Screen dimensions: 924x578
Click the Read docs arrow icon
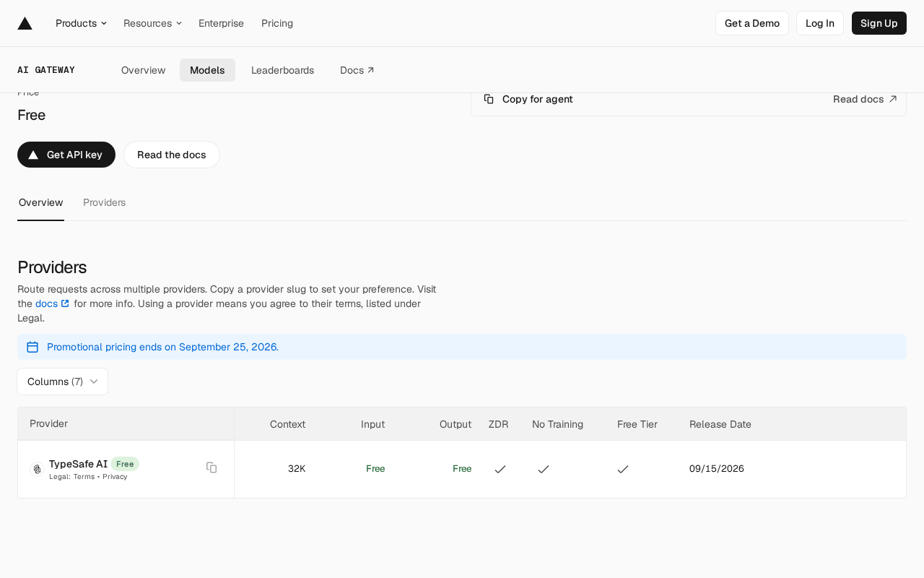893,99
